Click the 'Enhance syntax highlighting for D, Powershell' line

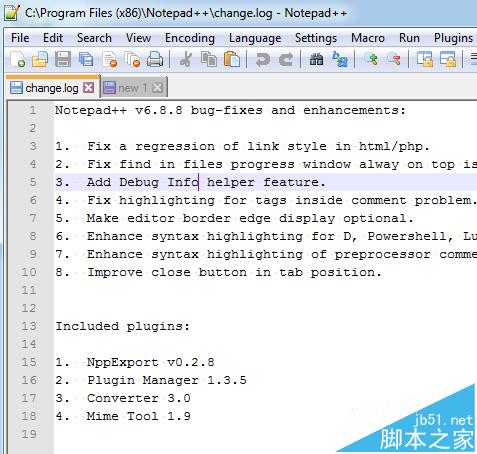[x=266, y=236]
